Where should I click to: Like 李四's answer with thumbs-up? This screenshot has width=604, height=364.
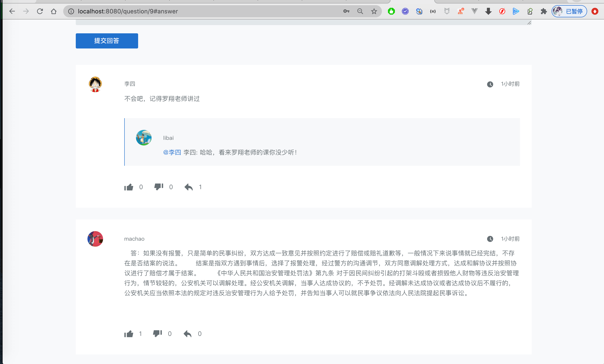[x=129, y=187]
